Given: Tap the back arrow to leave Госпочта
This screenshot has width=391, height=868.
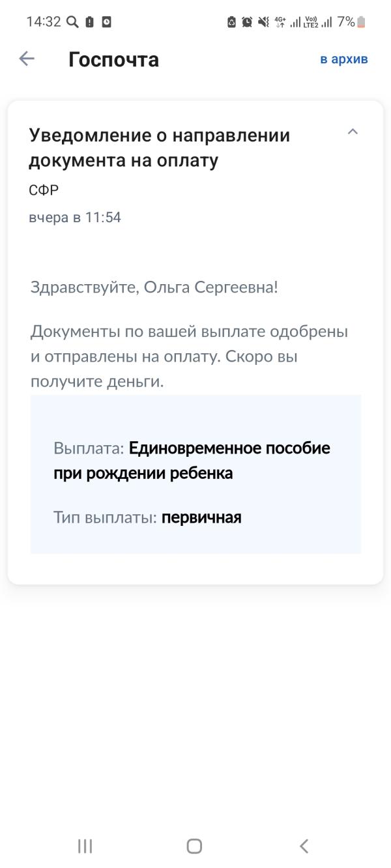Looking at the screenshot, I should click(x=26, y=59).
